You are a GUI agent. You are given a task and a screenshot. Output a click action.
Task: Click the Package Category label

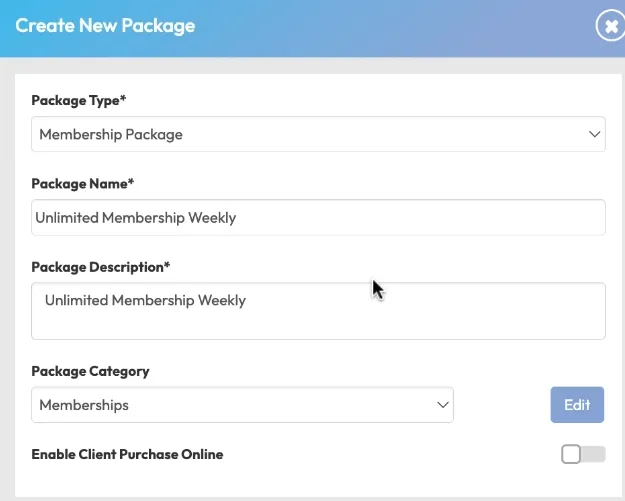(90, 371)
